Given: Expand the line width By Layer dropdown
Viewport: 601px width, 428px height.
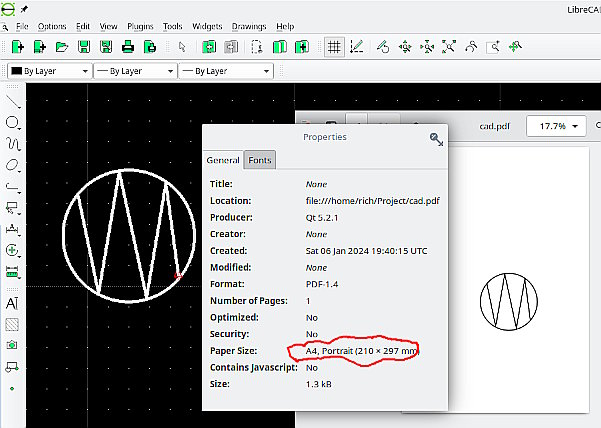Looking at the screenshot, I should point(134,71).
